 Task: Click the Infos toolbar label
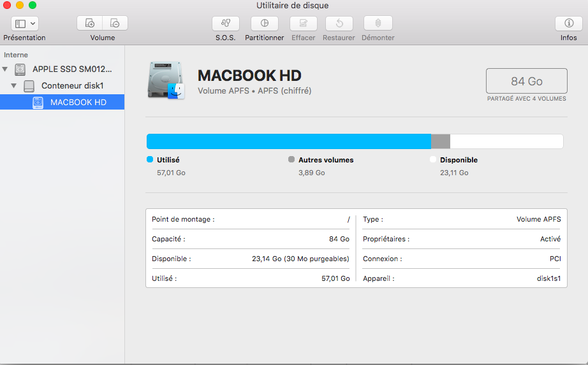click(x=569, y=38)
